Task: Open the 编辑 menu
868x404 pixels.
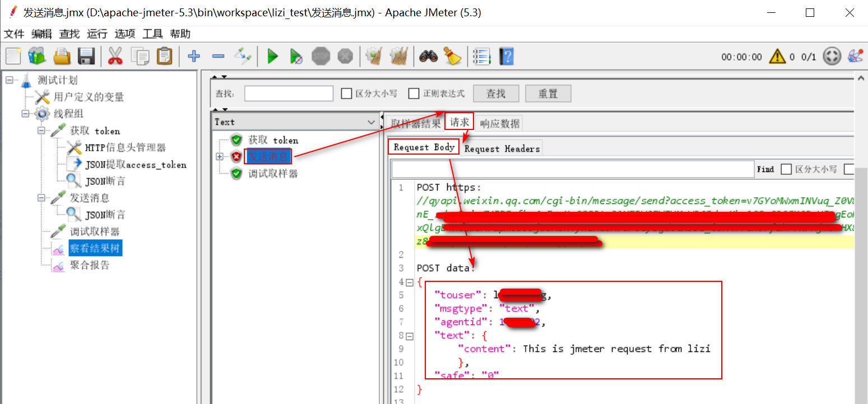Action: (x=41, y=34)
